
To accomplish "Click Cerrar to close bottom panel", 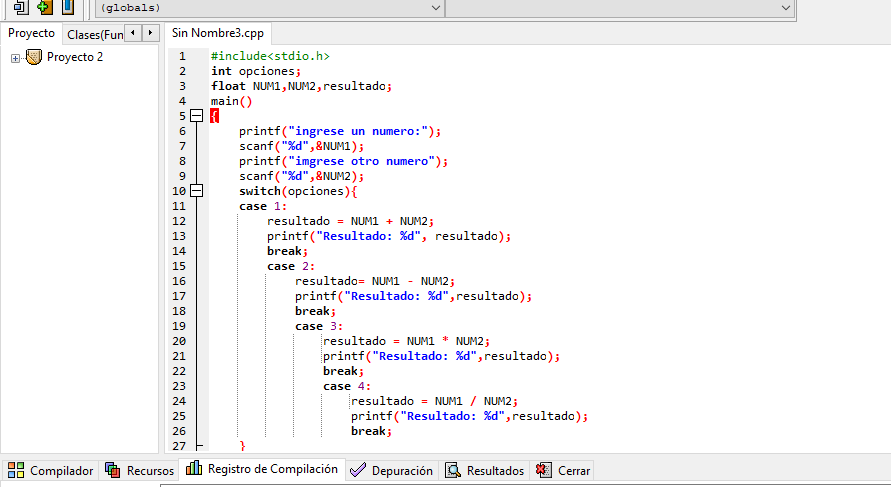I will pyautogui.click(x=563, y=470).
